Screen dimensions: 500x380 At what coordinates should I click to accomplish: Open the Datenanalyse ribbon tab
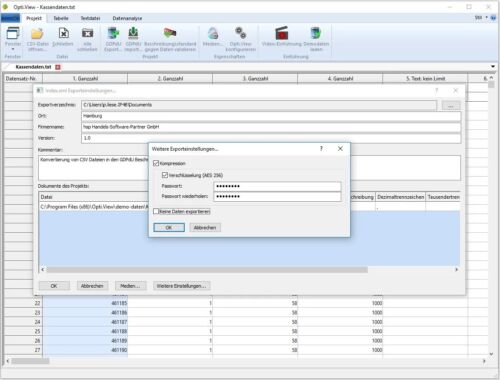tap(127, 18)
